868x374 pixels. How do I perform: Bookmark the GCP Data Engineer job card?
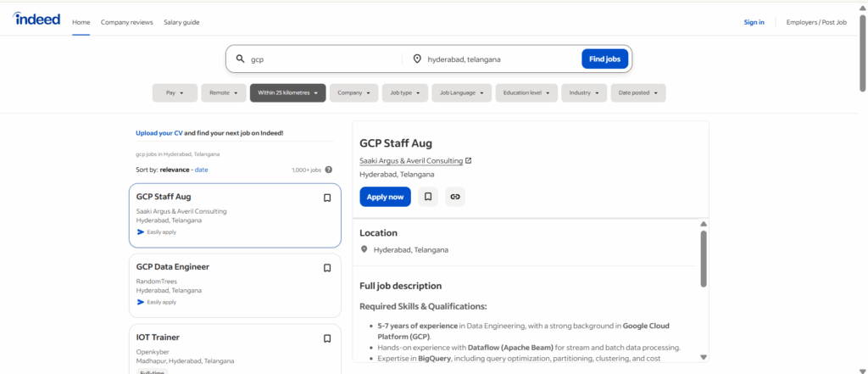(327, 268)
